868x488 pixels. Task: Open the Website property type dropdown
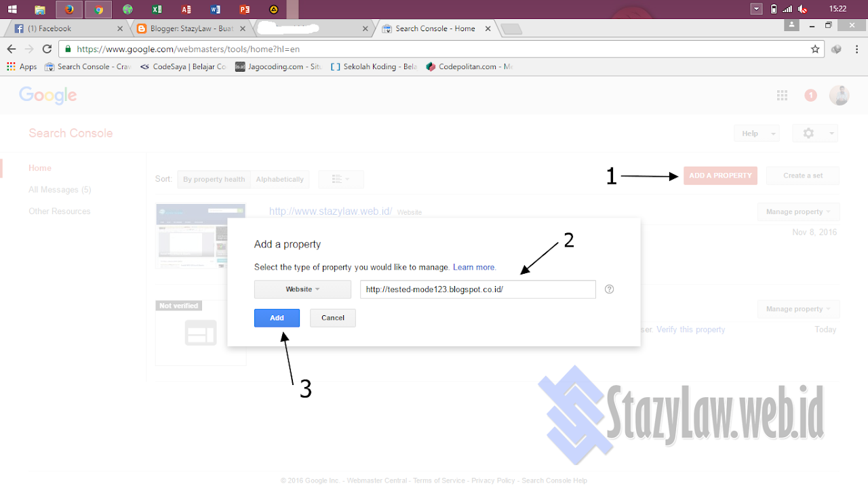tap(302, 289)
